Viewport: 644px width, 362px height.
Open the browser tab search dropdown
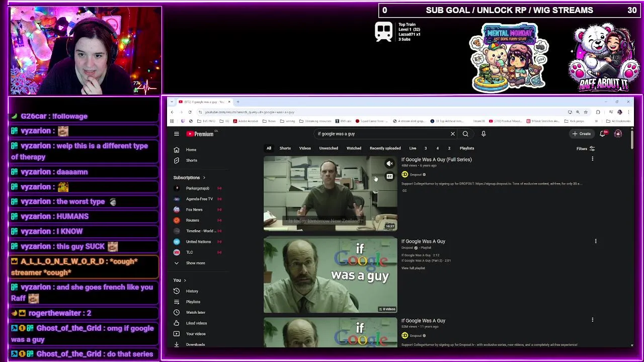[172, 102]
